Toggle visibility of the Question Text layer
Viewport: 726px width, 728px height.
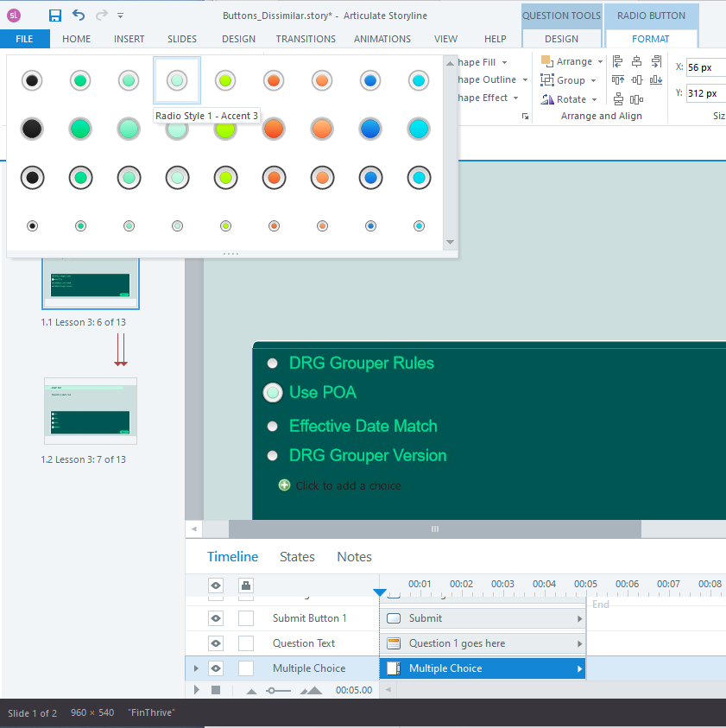(x=216, y=643)
